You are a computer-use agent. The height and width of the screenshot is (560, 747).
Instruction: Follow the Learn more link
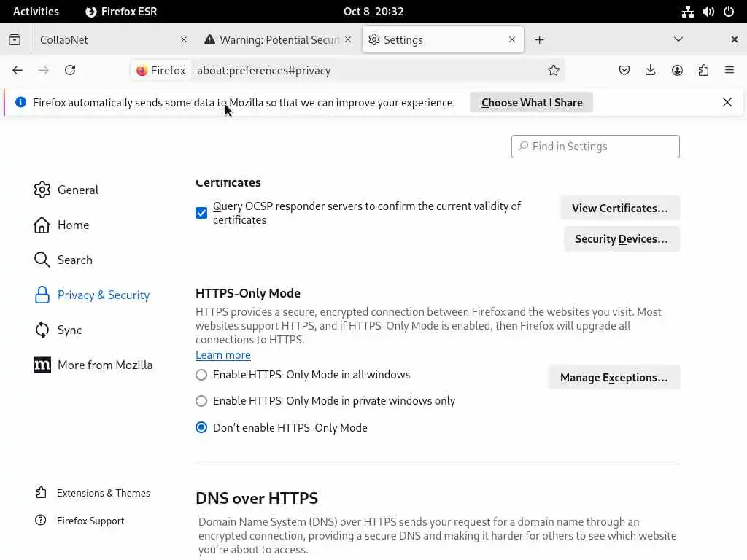pos(223,355)
